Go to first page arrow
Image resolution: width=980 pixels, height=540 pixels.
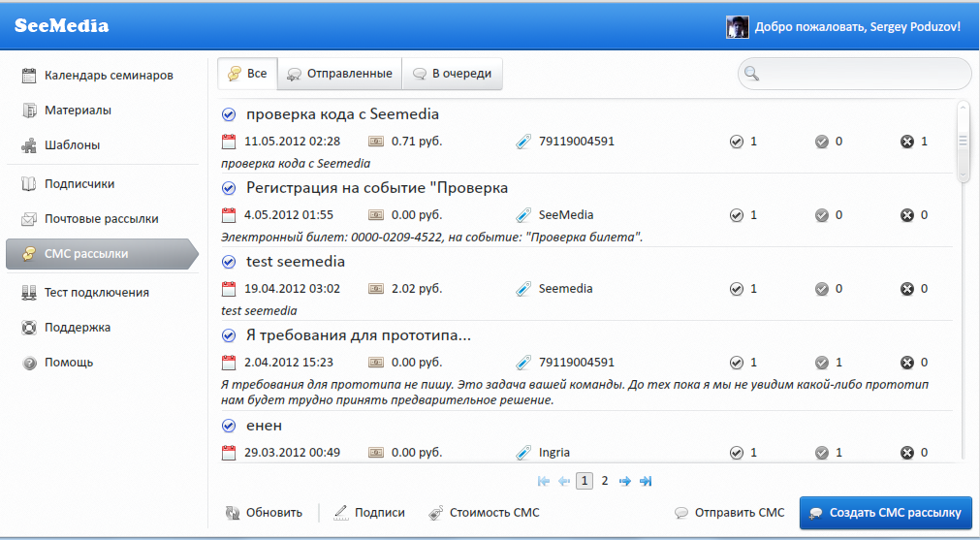click(x=544, y=481)
